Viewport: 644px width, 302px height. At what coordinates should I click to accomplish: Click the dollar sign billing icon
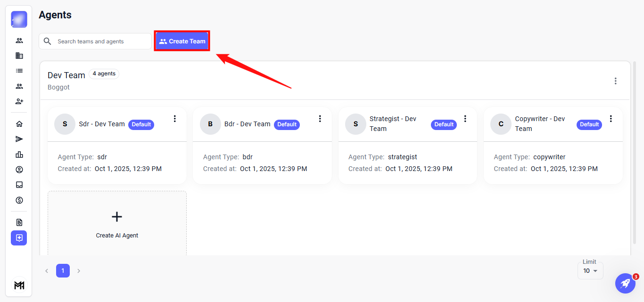(x=19, y=200)
